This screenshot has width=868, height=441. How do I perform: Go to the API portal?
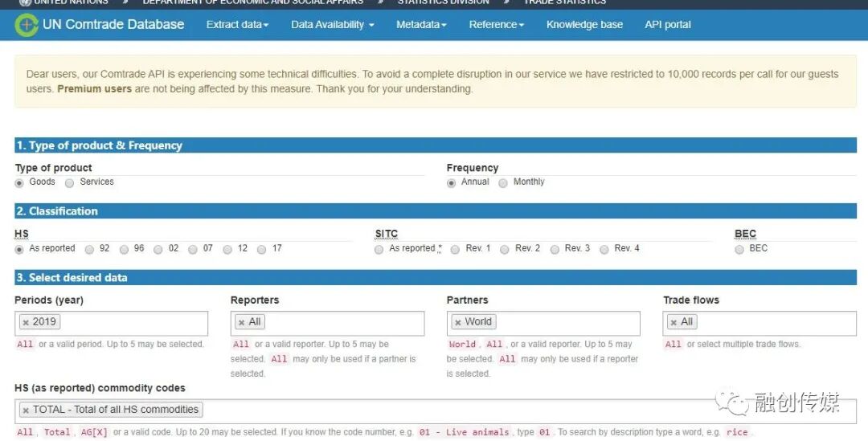pyautogui.click(x=668, y=25)
